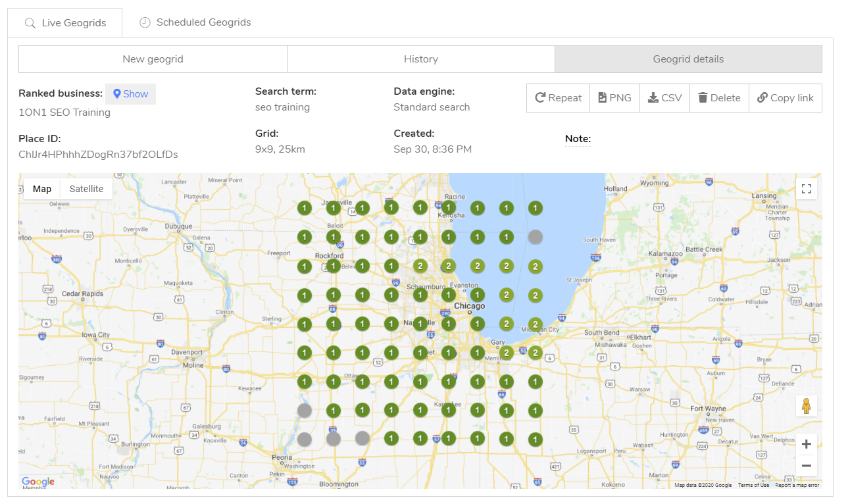The image size is (850, 504).
Task: Select the Place ID value text
Action: pyautogui.click(x=98, y=155)
